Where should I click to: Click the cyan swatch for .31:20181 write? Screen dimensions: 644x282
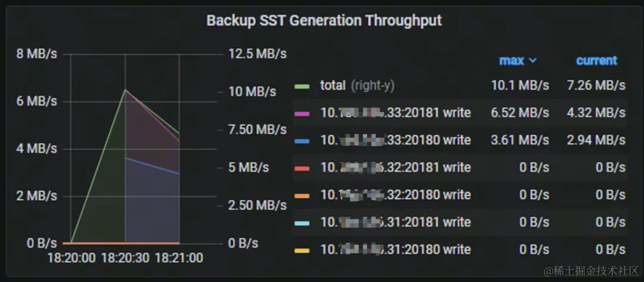tap(302, 223)
